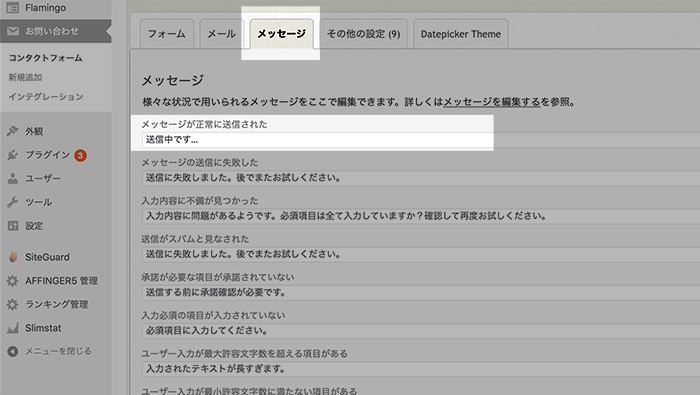This screenshot has height=395, width=700.
Task: Click the AFFINGER5 管理 gear icon
Action: 13,281
